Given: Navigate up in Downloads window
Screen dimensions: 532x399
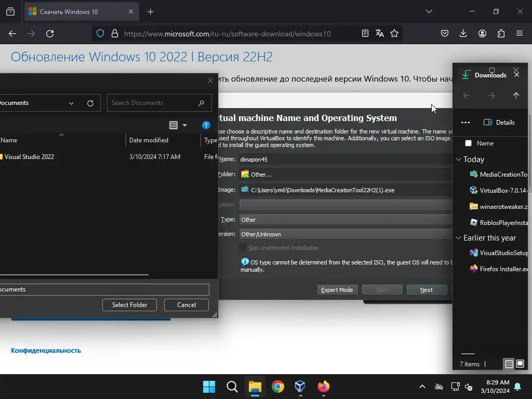Looking at the screenshot, I should (516, 96).
